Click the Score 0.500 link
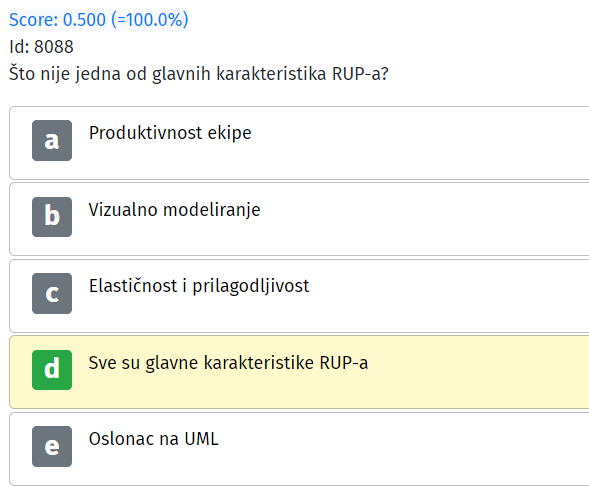 tap(98, 20)
